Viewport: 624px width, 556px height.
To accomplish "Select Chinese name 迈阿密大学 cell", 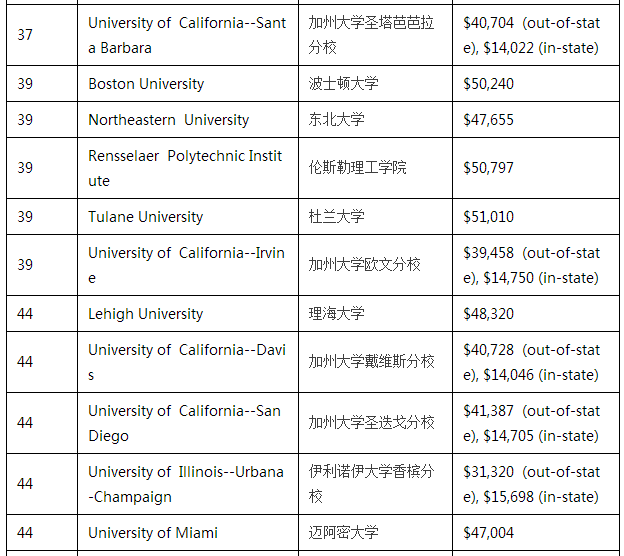I will pyautogui.click(x=344, y=533).
